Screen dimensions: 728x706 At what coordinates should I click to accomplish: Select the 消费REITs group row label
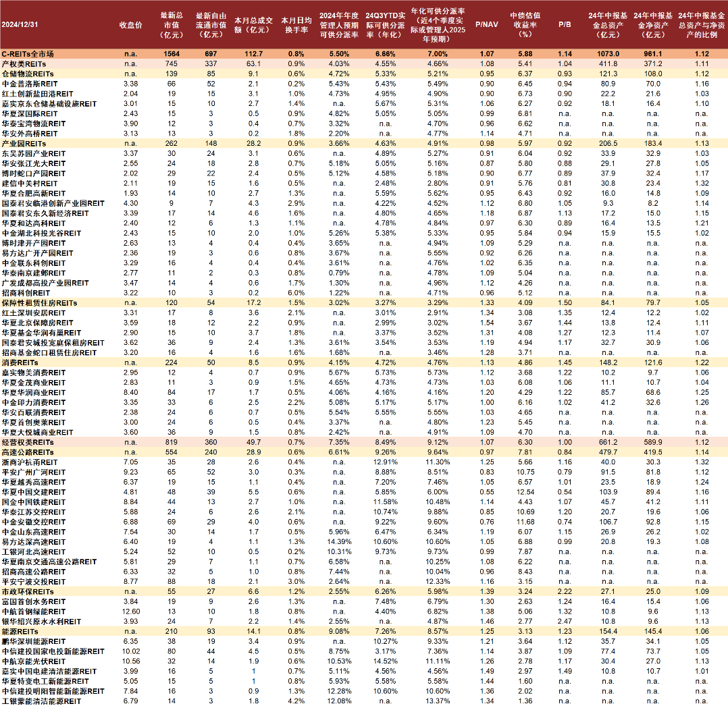point(20,363)
